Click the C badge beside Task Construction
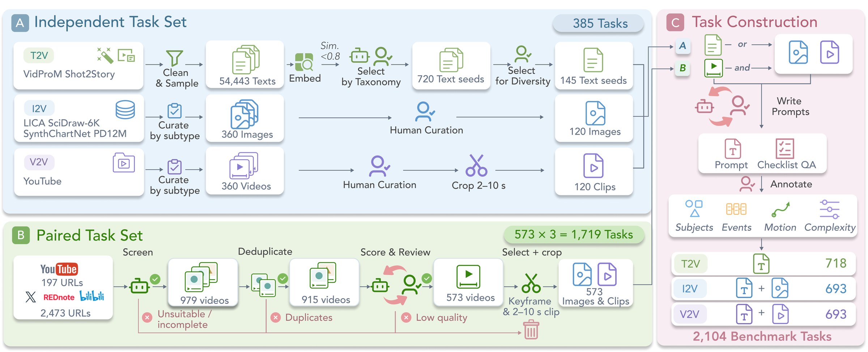This screenshot has width=868, height=352. pos(675,22)
